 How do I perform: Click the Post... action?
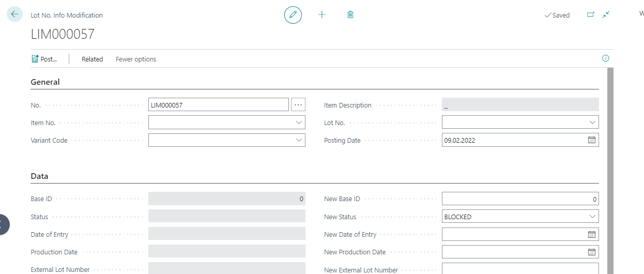44,59
